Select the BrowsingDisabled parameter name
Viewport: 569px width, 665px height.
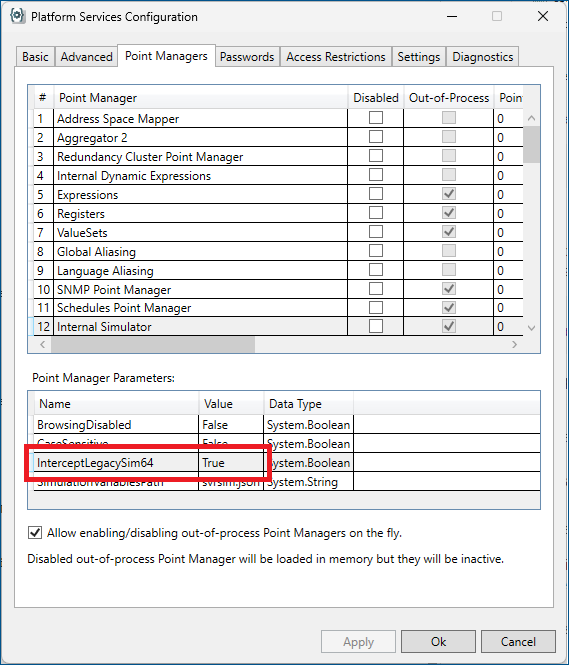(116, 425)
